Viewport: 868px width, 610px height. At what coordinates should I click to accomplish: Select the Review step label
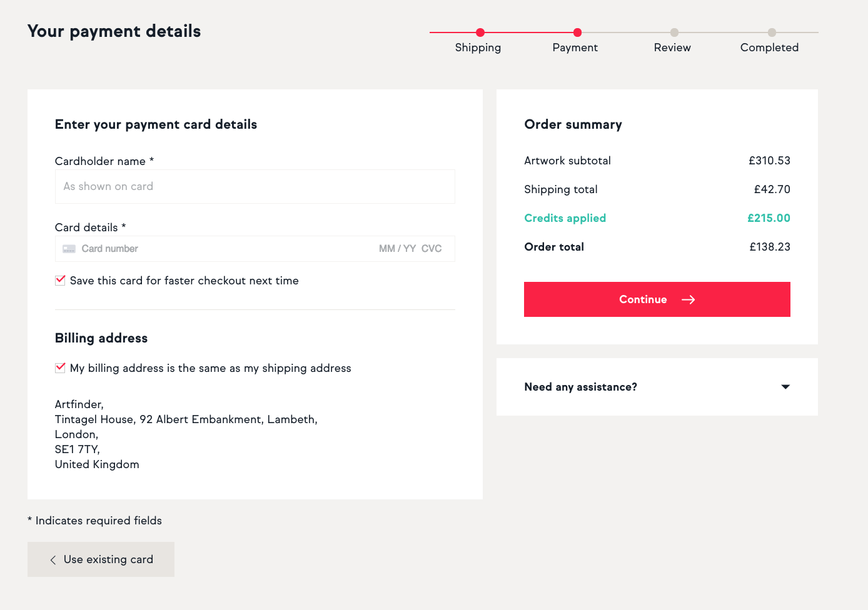[672, 47]
